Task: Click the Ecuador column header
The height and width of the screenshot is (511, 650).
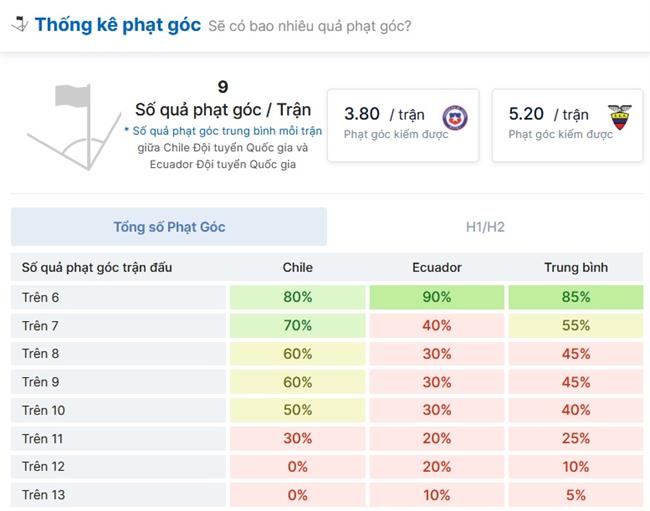Action: tap(437, 268)
